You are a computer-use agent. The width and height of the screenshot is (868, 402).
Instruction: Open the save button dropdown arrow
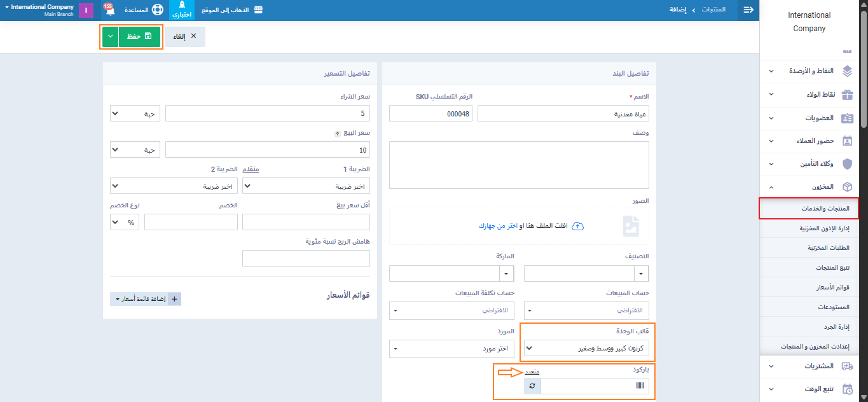(110, 37)
